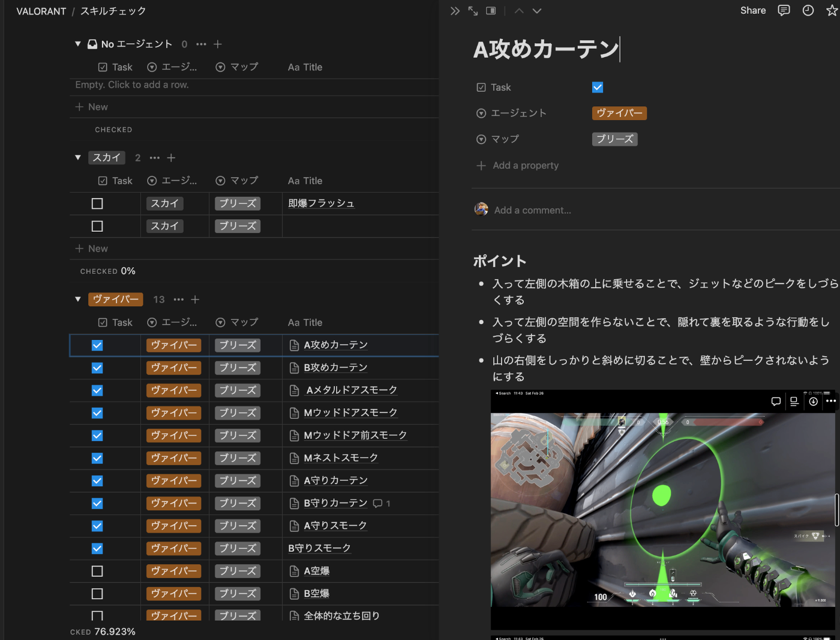Favorite the page with star icon
840x640 pixels.
pyautogui.click(x=832, y=11)
